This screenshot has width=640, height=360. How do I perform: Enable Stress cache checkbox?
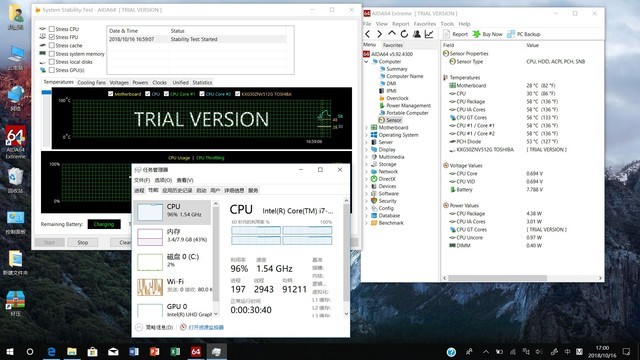point(52,45)
